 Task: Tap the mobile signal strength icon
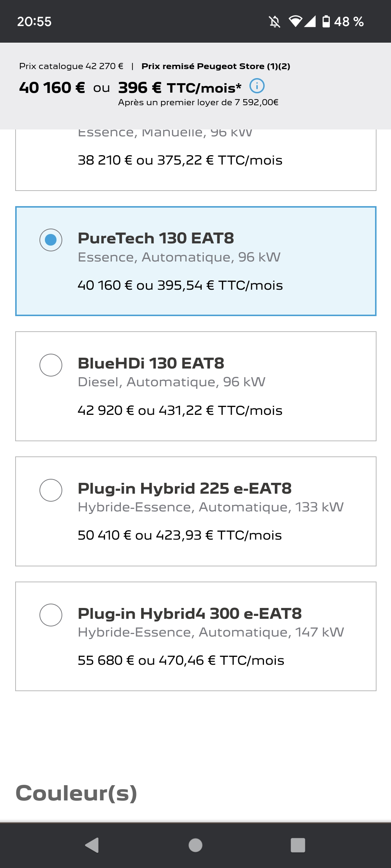[x=310, y=22]
